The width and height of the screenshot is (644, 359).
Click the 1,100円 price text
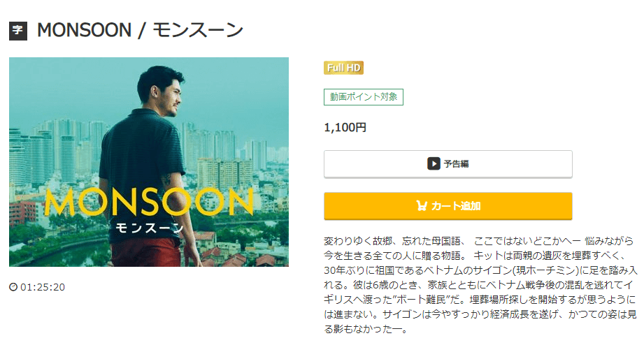[x=345, y=128]
